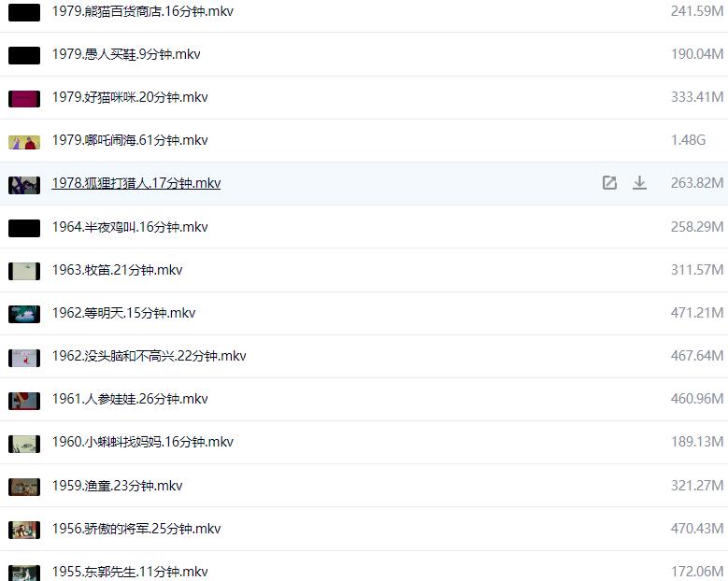This screenshot has height=581, width=728.
Task: Click the thumbnail for 1956.骄傲的将军.25分钟.mkv
Action: [24, 530]
